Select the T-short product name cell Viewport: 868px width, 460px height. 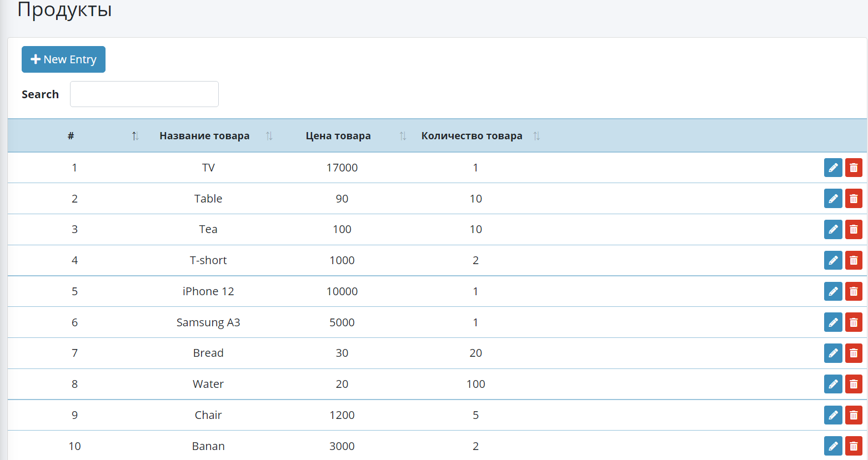[x=208, y=260]
